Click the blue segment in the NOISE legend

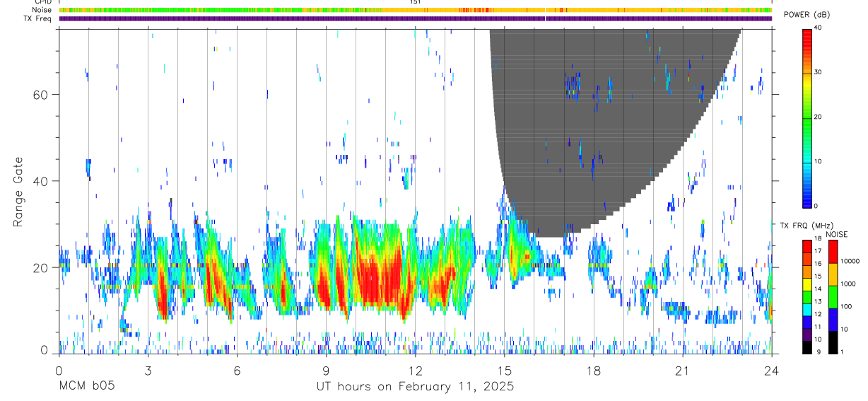point(833,319)
